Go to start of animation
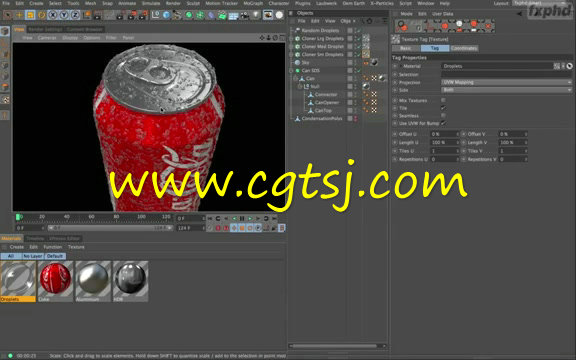 click(x=210, y=218)
